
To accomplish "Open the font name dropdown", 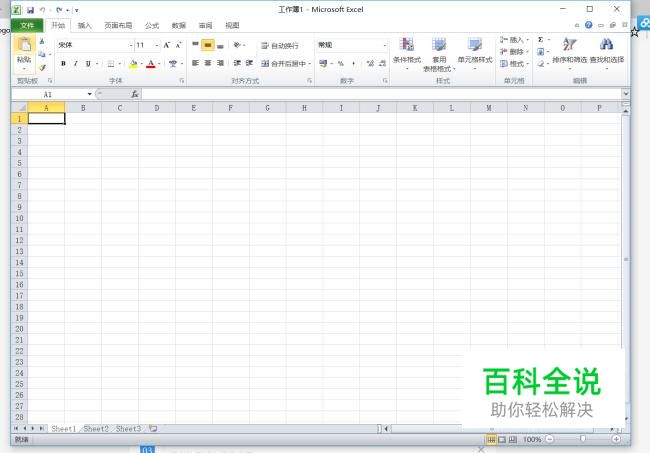I will (x=131, y=45).
